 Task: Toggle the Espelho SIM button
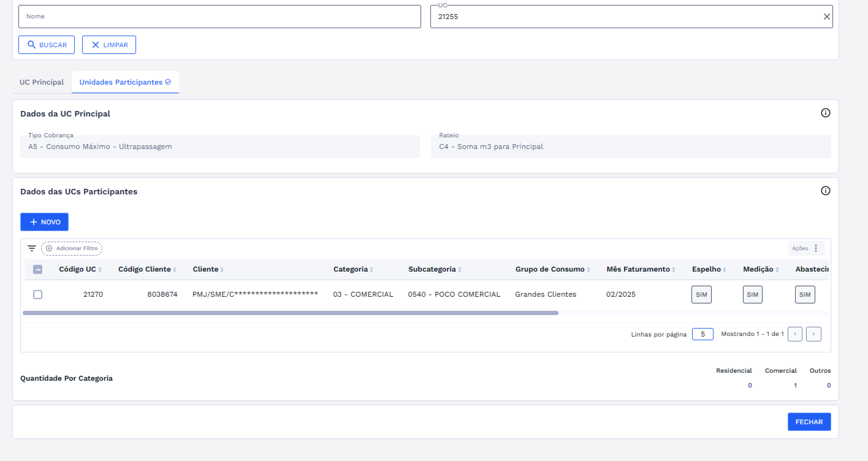[x=701, y=295]
